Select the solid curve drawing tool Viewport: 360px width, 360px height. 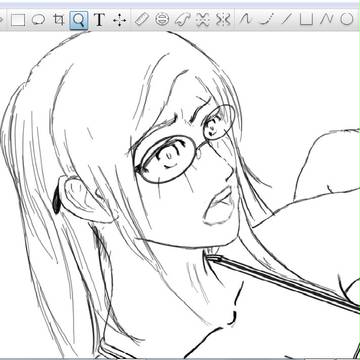coord(245,19)
